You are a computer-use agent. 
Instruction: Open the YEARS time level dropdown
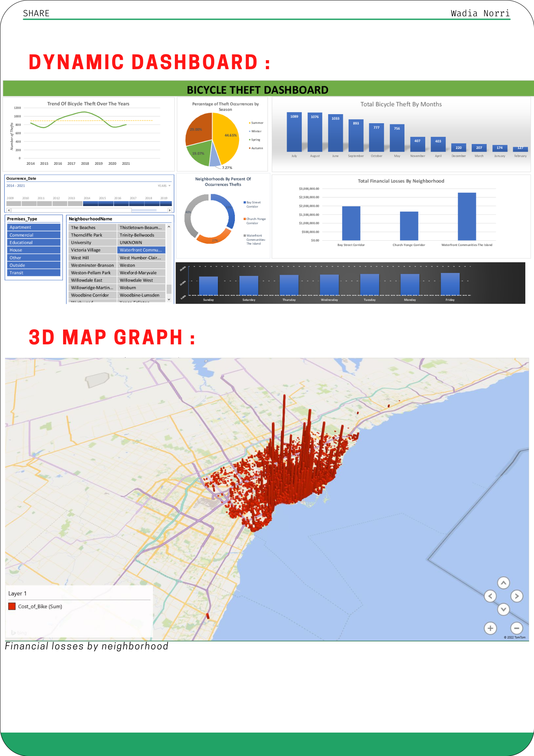164,186
